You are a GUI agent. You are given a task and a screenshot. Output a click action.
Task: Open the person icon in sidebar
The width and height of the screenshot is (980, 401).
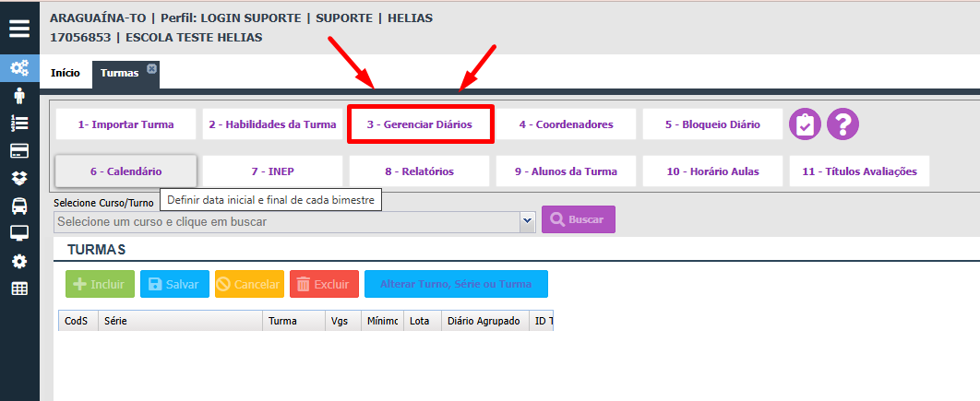(x=19, y=96)
